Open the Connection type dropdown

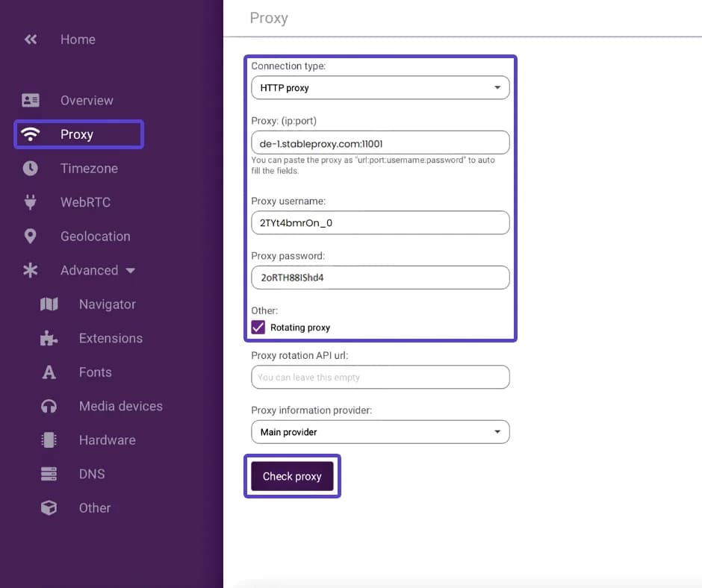pyautogui.click(x=380, y=88)
